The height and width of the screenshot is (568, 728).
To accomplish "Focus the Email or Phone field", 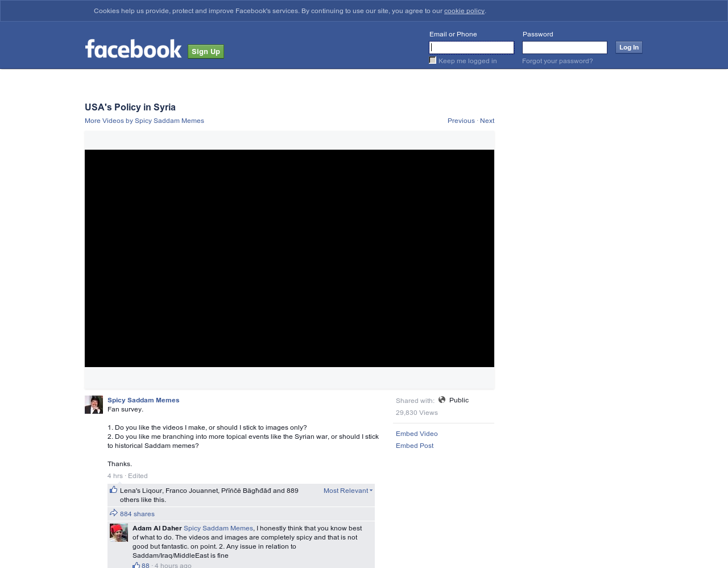I will pos(471,47).
